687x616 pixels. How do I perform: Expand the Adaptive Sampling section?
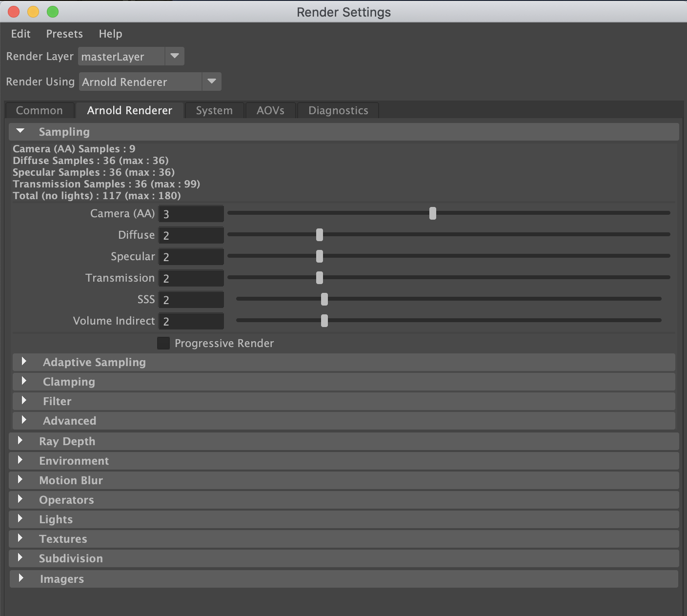(x=23, y=362)
